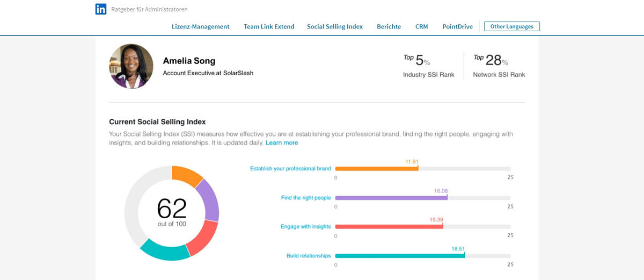Click the orange professional brand progress bar
The height and width of the screenshot is (280, 644).
point(377,169)
